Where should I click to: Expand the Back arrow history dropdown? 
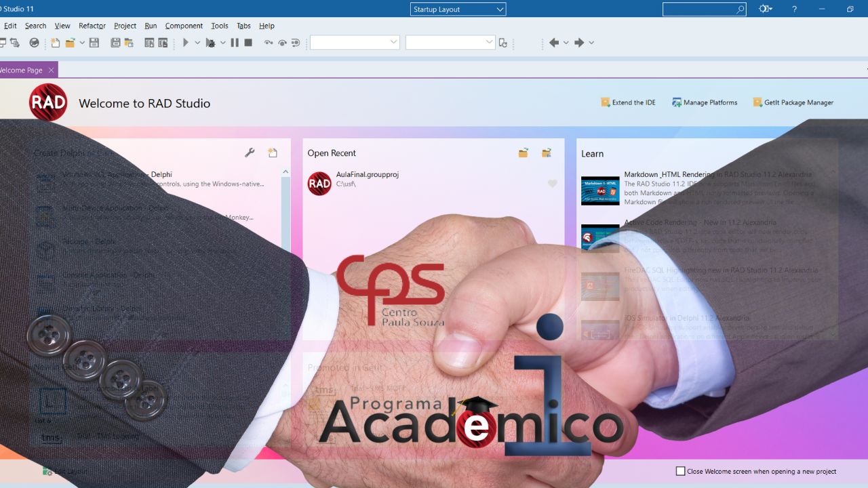(x=566, y=43)
